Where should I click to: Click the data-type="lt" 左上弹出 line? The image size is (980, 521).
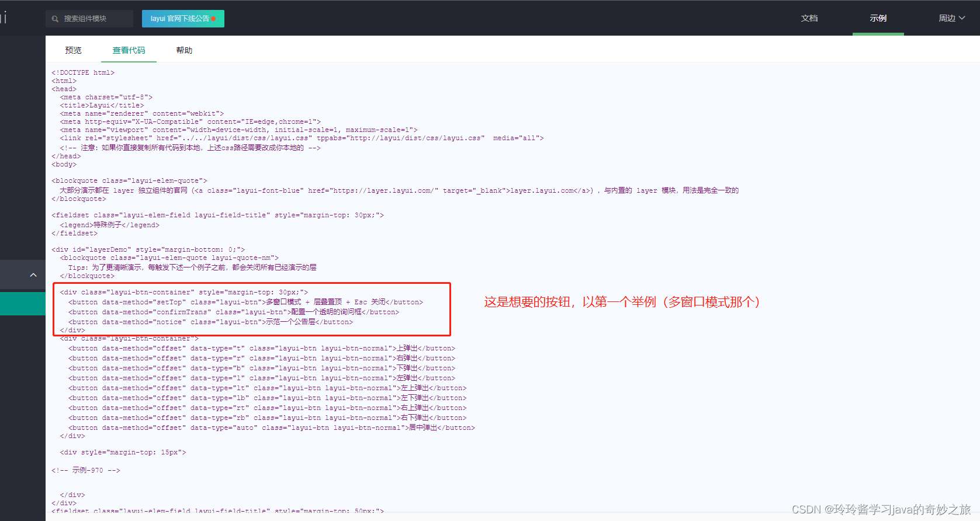pyautogui.click(x=268, y=388)
